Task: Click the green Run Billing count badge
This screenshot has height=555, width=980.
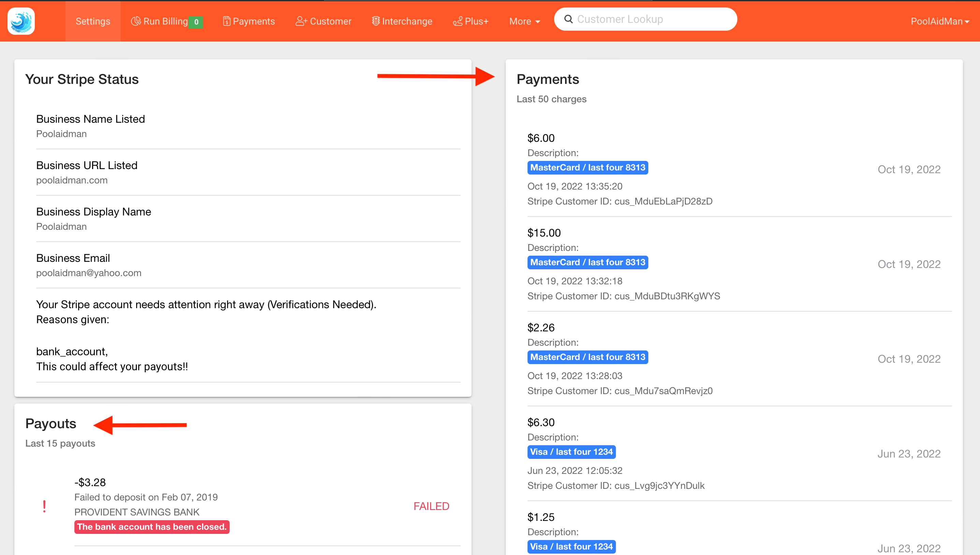Action: click(x=196, y=22)
